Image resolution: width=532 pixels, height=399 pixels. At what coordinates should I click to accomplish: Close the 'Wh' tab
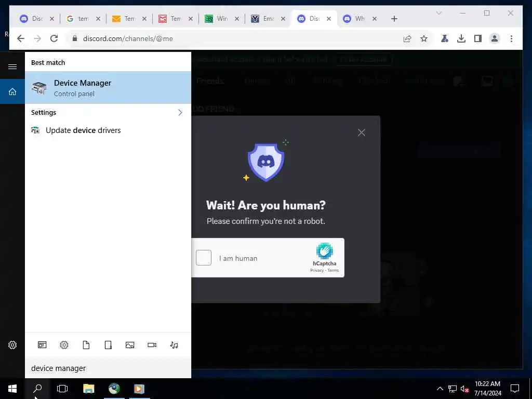click(x=375, y=19)
